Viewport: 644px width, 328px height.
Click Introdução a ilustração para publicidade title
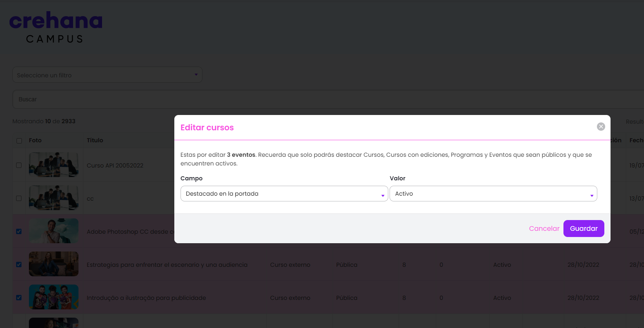146,298
